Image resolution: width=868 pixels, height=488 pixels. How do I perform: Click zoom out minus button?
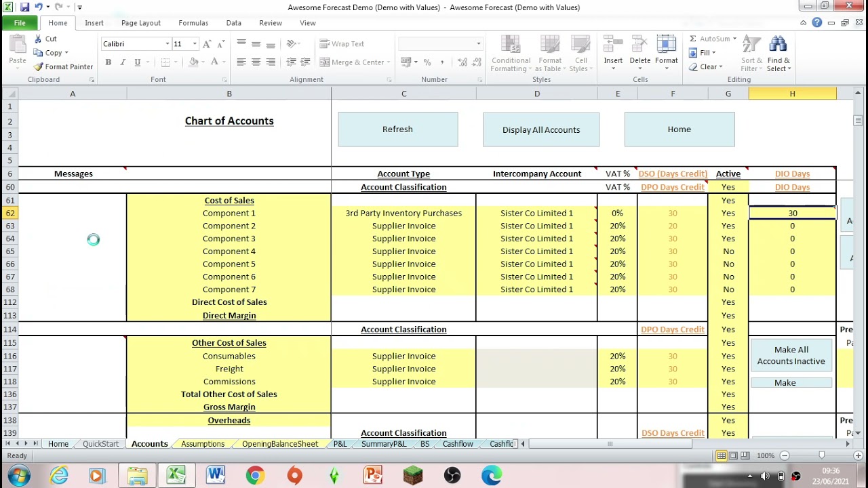point(783,456)
